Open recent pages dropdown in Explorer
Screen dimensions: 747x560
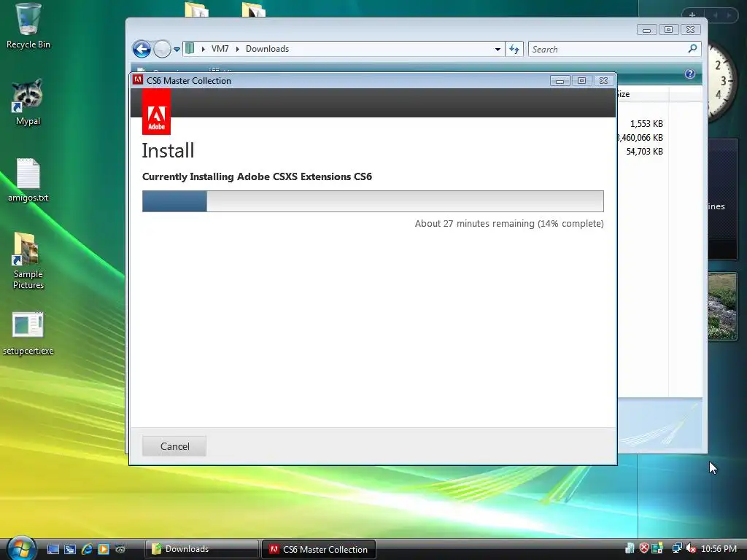177,49
